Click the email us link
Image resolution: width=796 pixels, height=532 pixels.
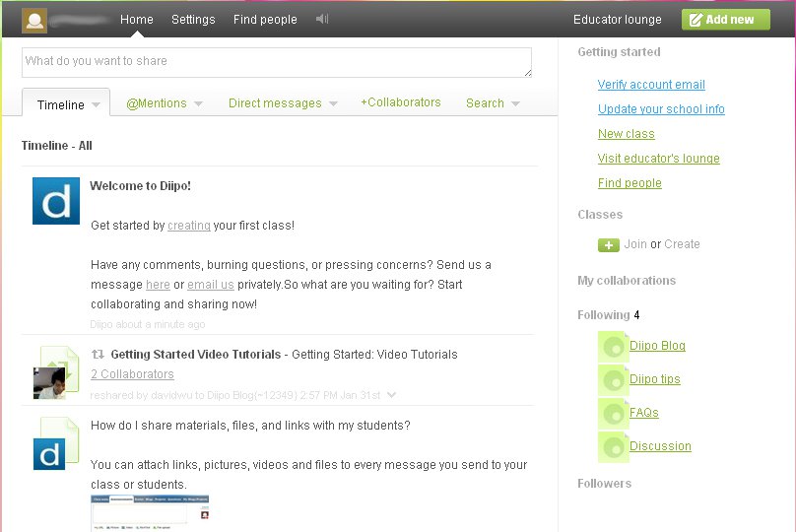coord(211,285)
